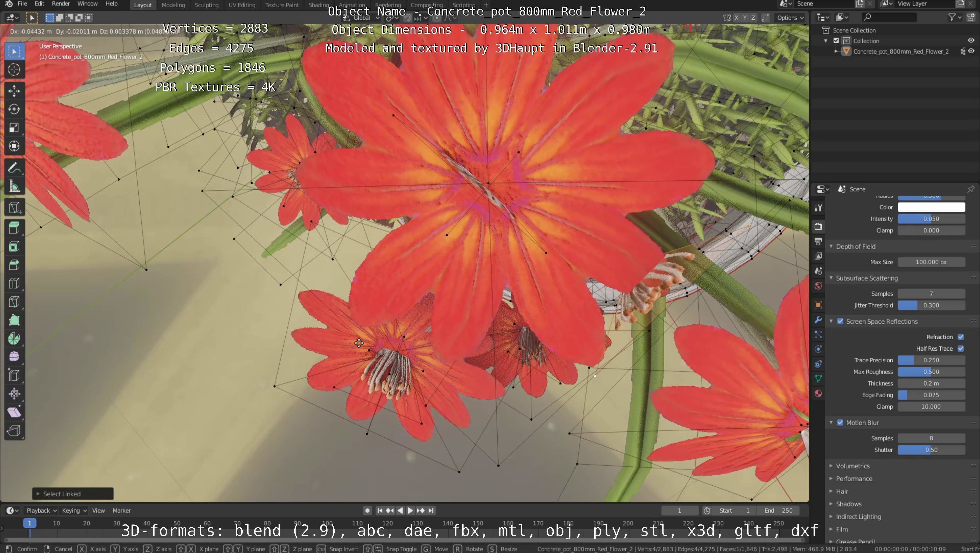Screen dimensions: 980x553
Task: Open the Keying dropdown in timeline
Action: click(74, 510)
